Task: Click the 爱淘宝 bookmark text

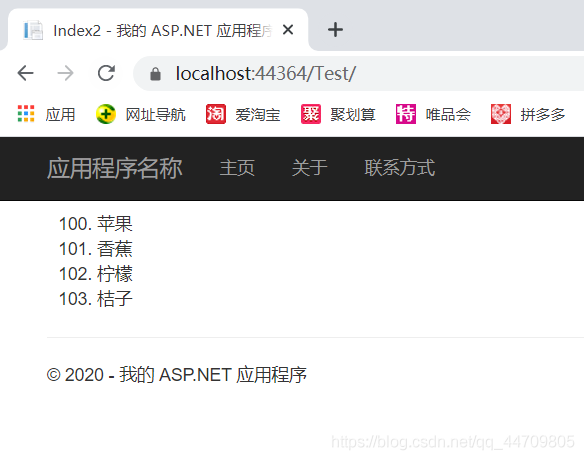Action: pos(258,114)
